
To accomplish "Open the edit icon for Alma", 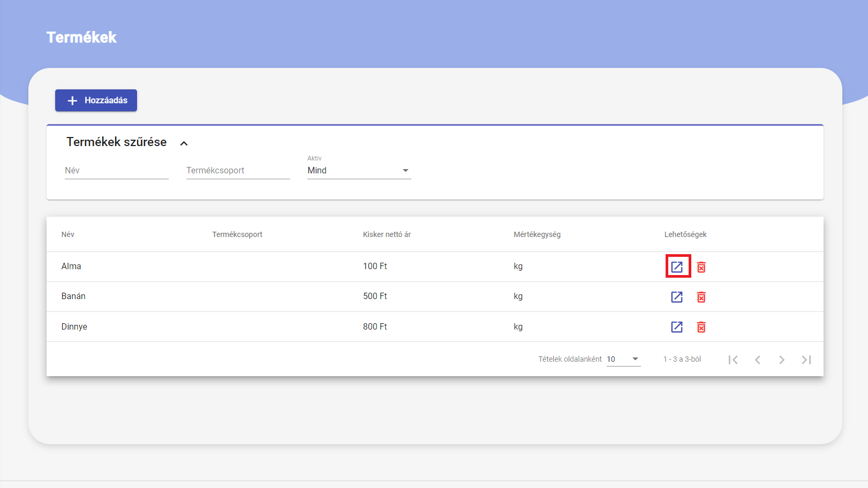I will tap(677, 266).
